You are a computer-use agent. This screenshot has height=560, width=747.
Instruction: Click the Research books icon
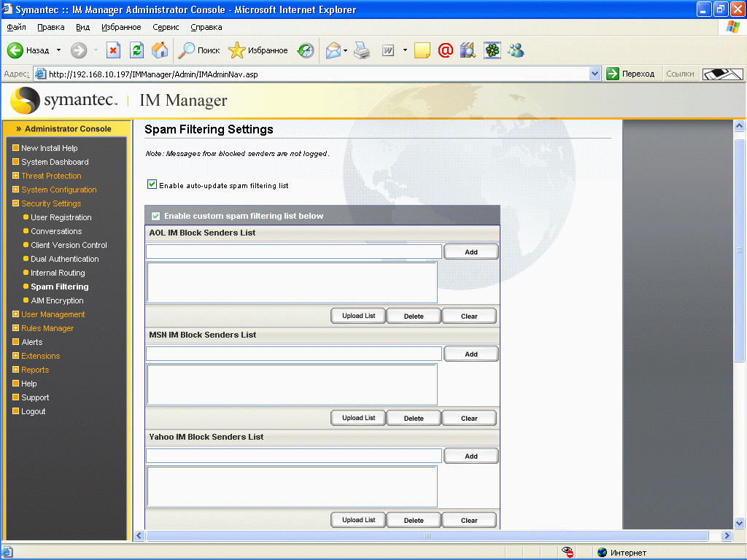pyautogui.click(x=468, y=50)
